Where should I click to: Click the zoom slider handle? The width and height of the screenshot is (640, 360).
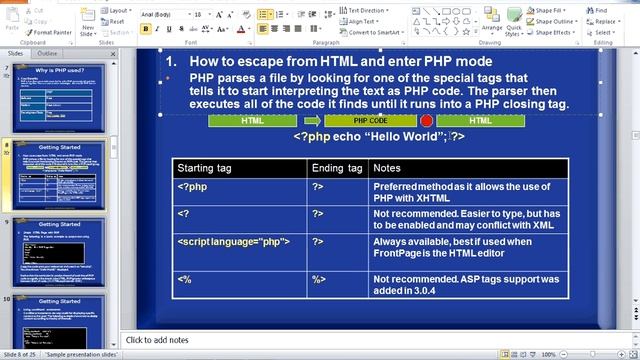(x=592, y=355)
